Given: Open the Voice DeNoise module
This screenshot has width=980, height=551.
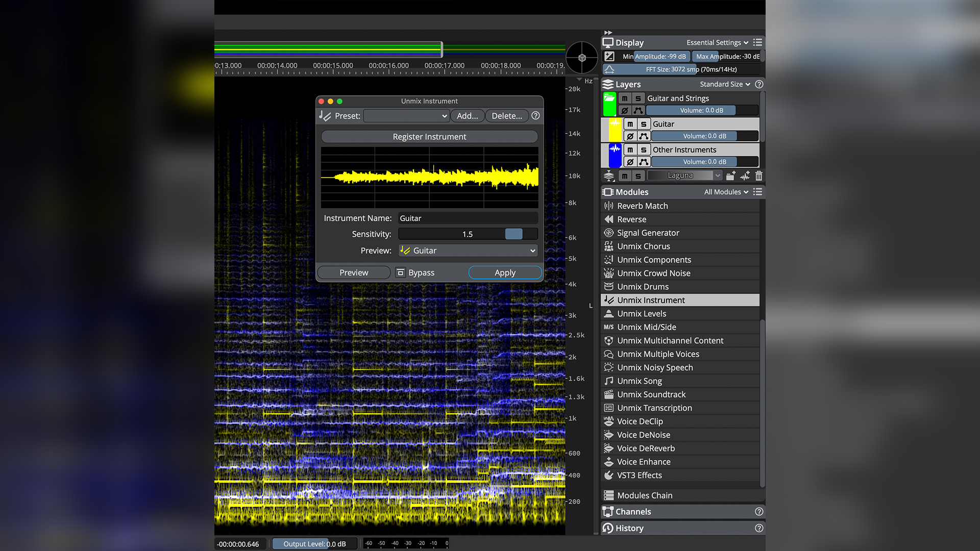Looking at the screenshot, I should [x=643, y=435].
